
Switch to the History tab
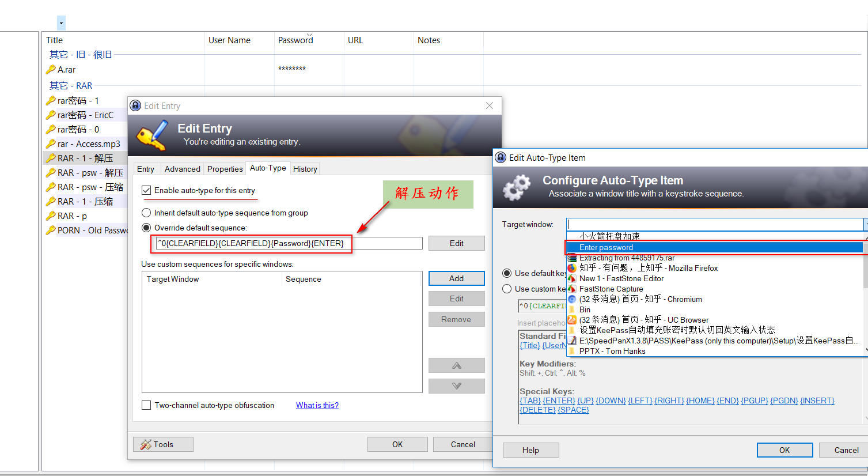(x=304, y=168)
